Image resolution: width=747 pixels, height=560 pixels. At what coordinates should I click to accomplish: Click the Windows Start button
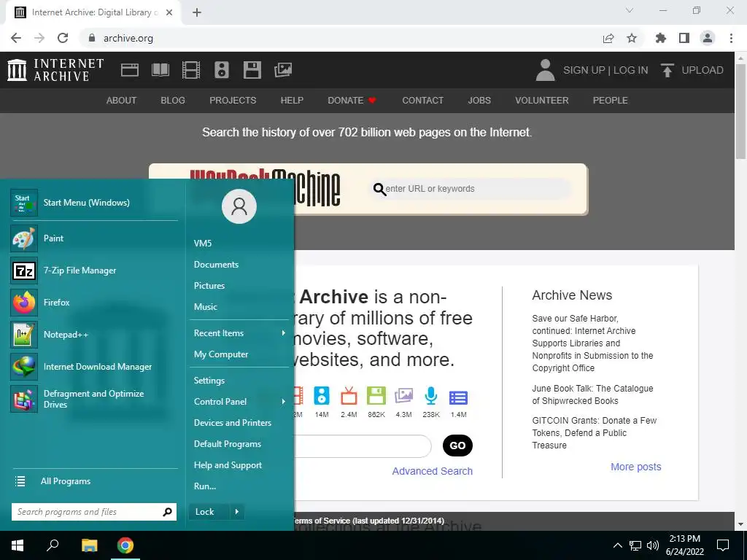click(x=18, y=545)
